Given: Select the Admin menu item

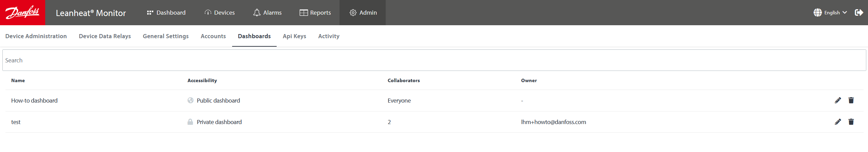Looking at the screenshot, I should (x=363, y=13).
